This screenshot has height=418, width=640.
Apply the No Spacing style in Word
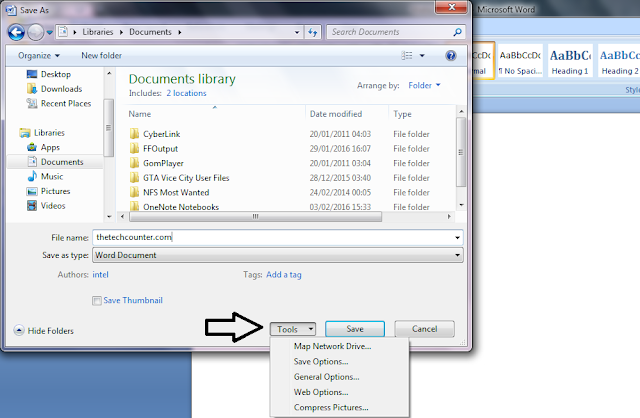point(520,61)
